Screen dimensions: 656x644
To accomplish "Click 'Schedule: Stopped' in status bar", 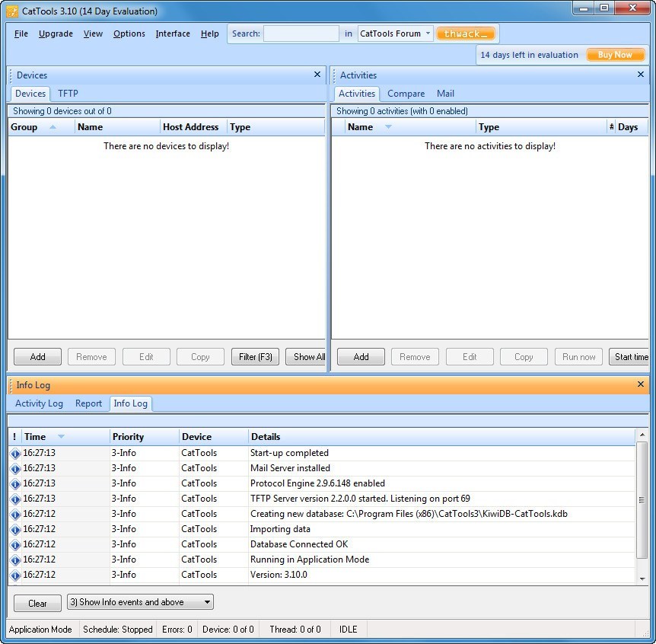I will tap(117, 630).
